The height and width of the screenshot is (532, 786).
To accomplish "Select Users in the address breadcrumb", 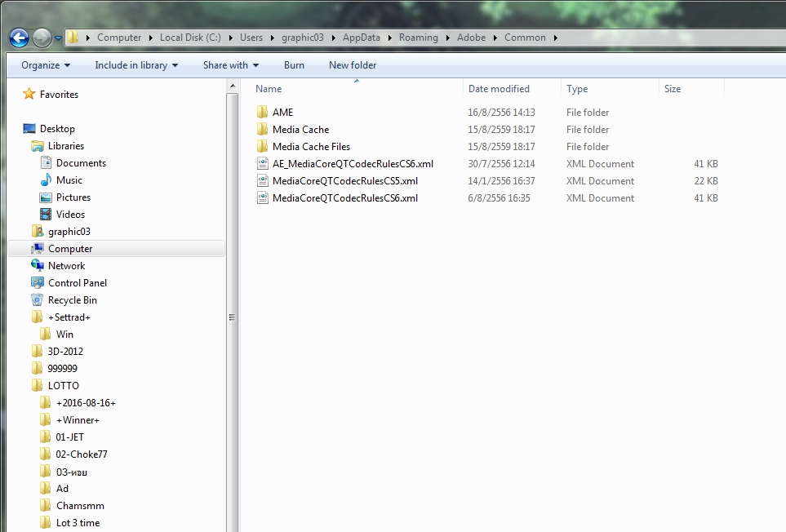I will [x=251, y=38].
